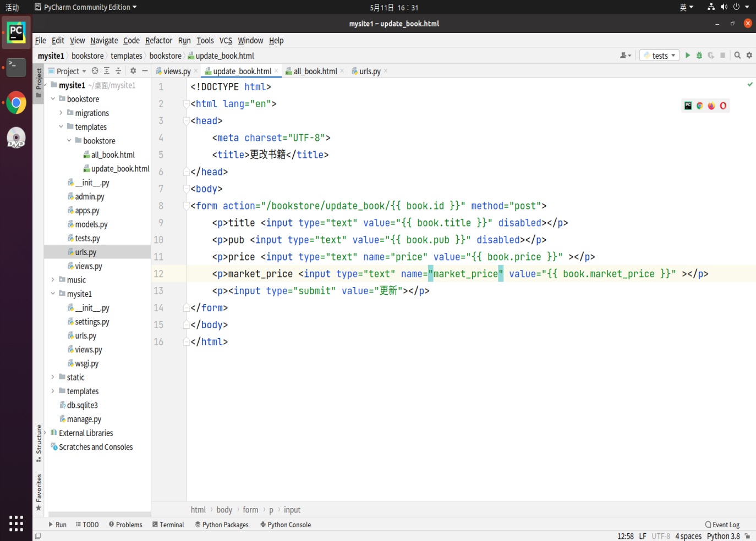Start debugging with the green bug icon

pyautogui.click(x=699, y=56)
